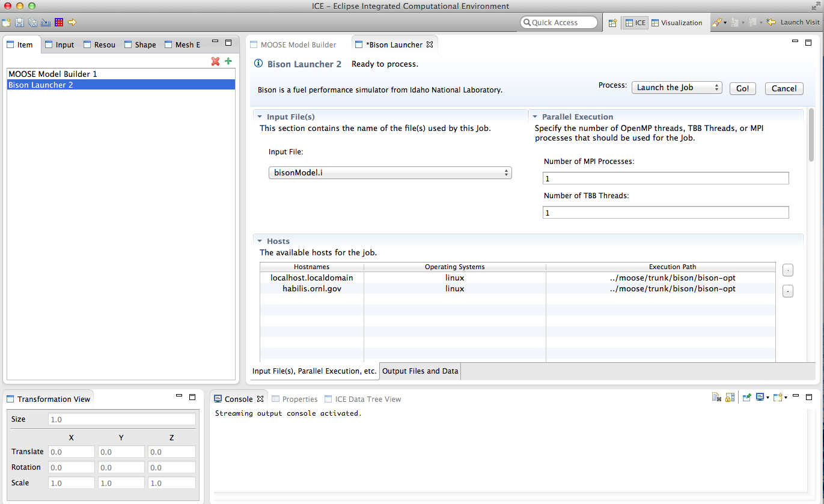This screenshot has width=824, height=504.
Task: Maximize the Bison Launcher editor area
Action: [808, 42]
